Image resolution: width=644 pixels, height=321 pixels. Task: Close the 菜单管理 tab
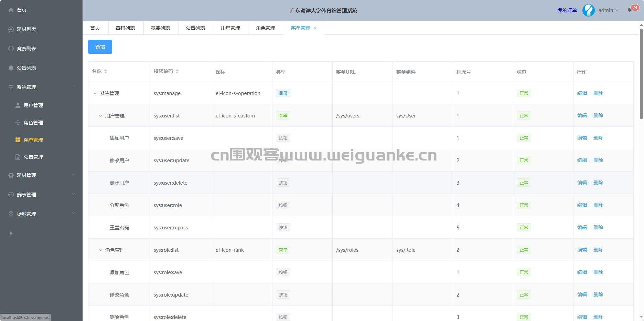[315, 28]
